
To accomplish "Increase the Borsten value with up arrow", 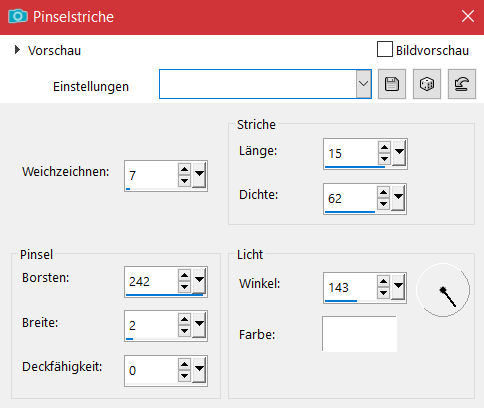I will [184, 275].
